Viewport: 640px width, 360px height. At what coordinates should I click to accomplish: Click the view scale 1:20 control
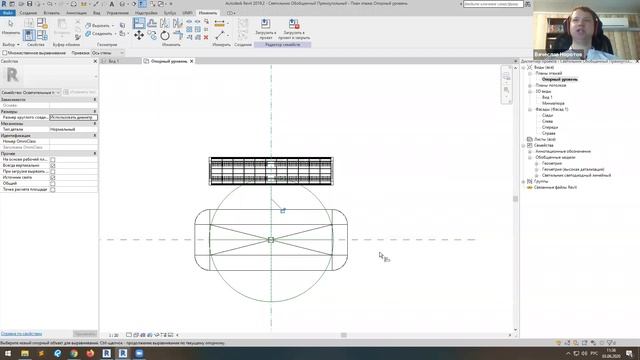tap(113, 335)
